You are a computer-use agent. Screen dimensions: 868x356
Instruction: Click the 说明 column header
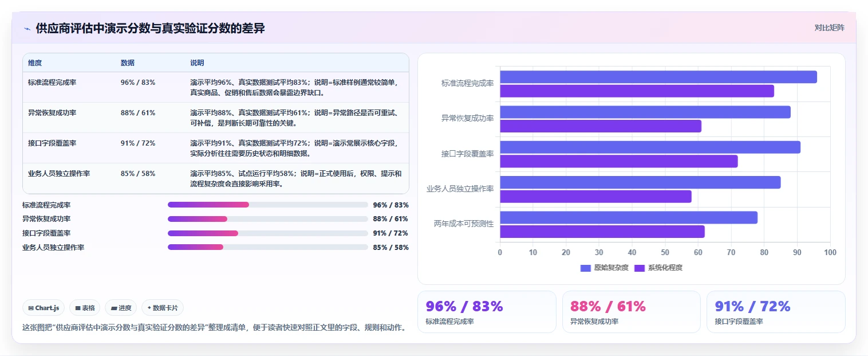point(197,63)
